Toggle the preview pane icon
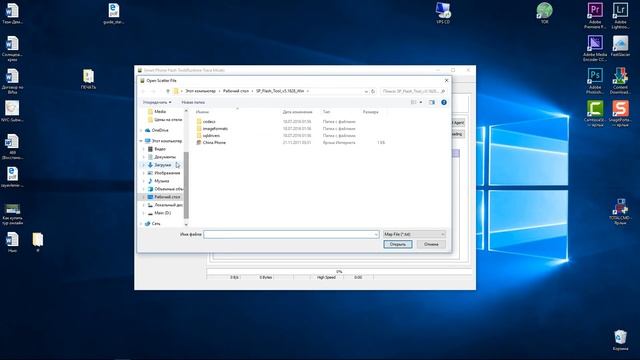Viewport: 640px width, 360px height. (432, 102)
